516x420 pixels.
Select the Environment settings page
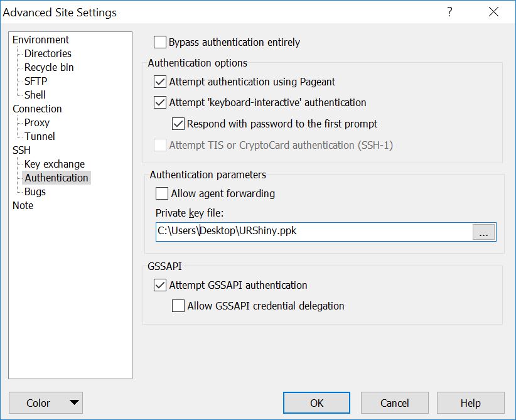pyautogui.click(x=40, y=40)
